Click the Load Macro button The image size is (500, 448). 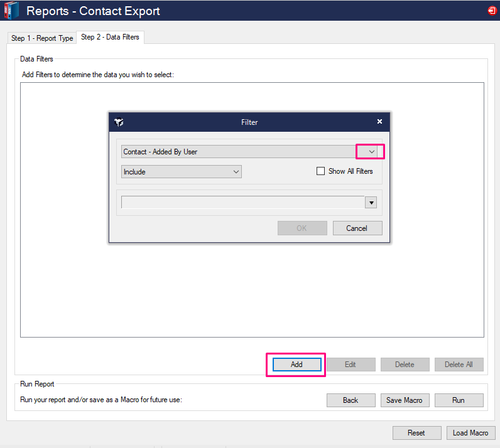pos(470,433)
